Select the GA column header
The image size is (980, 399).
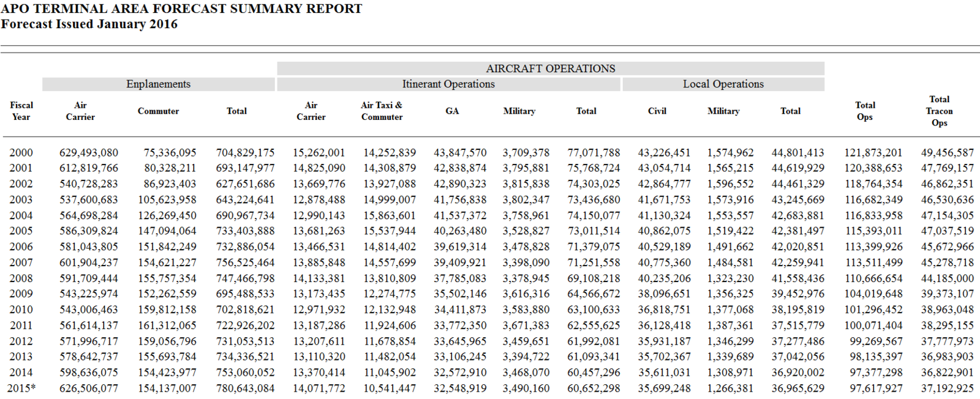[x=452, y=111]
